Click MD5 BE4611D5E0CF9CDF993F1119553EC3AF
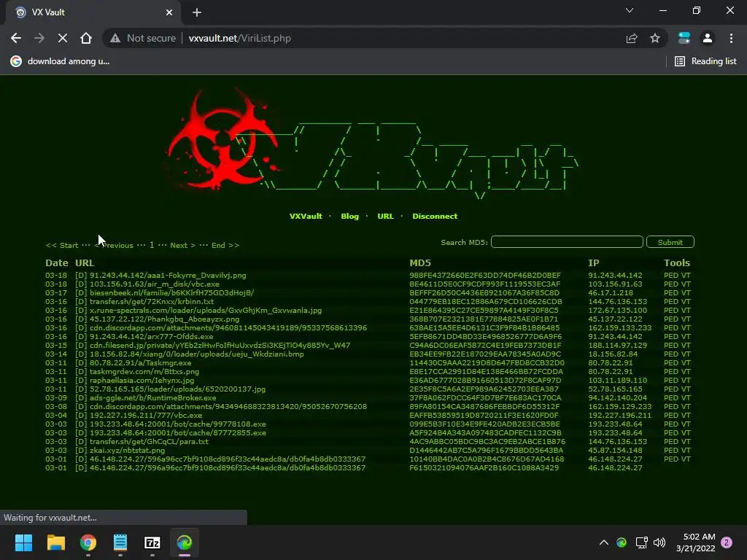This screenshot has width=747, height=560. point(485,284)
